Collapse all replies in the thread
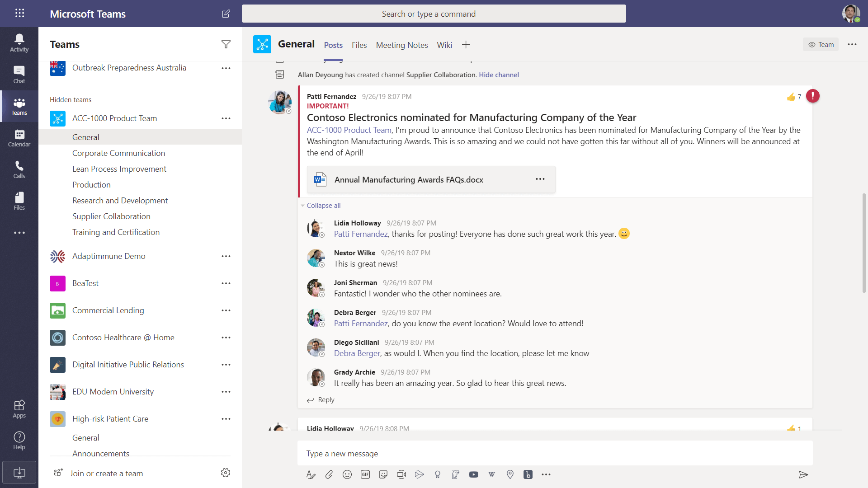 point(324,206)
